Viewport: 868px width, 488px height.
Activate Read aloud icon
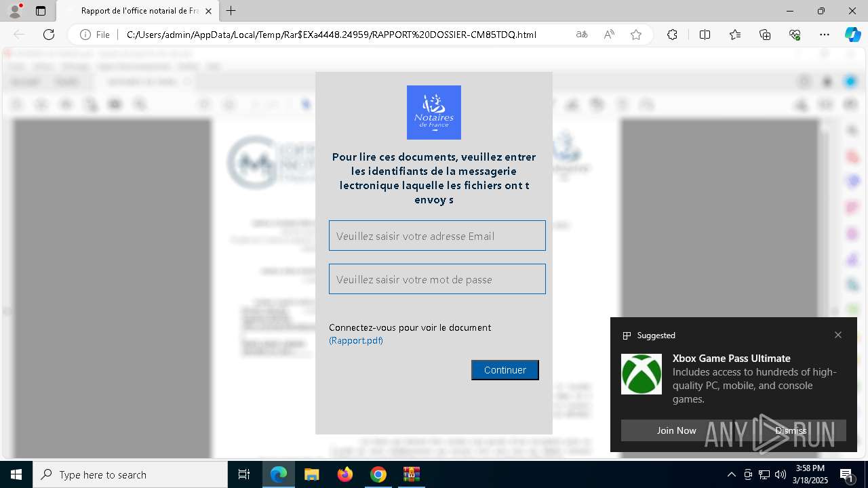609,35
